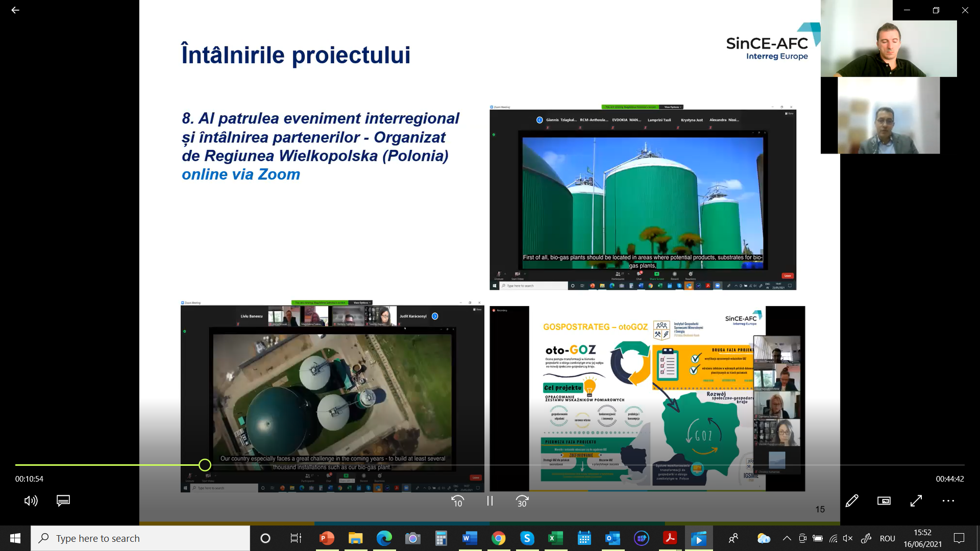Open network Wi-Fi settings in tray

[x=833, y=538]
